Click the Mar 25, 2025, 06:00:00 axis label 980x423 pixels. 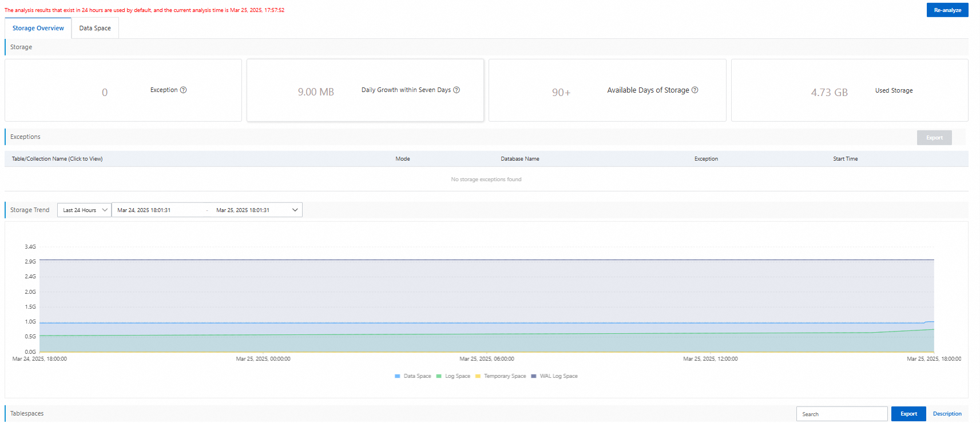coord(487,359)
